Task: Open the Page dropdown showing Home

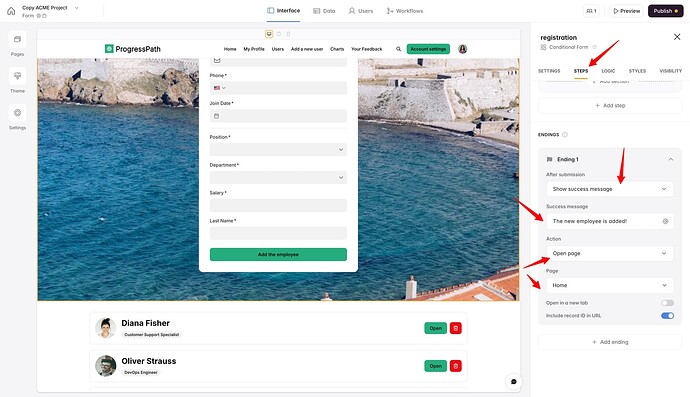Action: (609, 285)
